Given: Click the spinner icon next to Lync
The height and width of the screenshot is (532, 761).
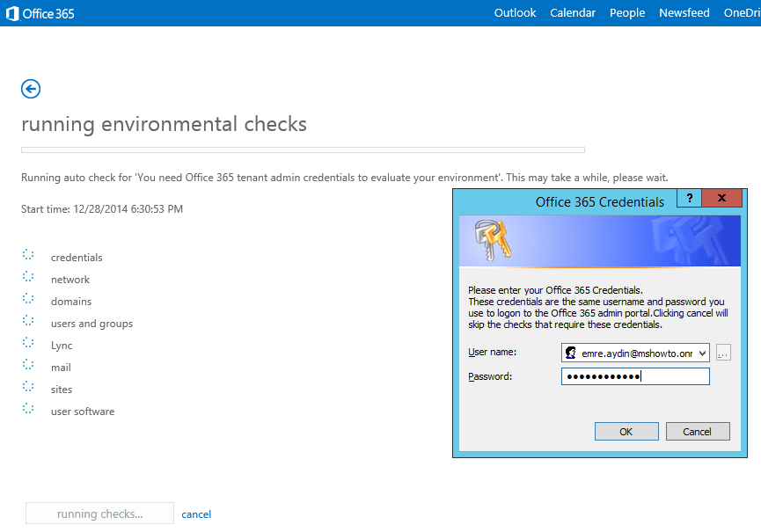Looking at the screenshot, I should pos(28,343).
